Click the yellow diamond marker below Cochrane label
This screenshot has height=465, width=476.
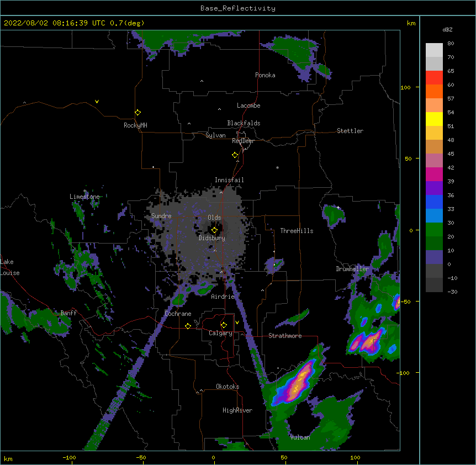[x=188, y=326]
